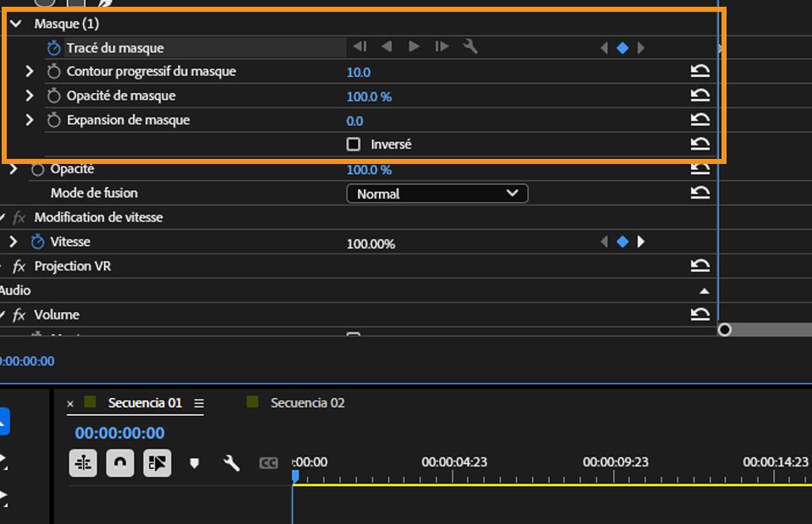
Task: Reset Opacité de masque parameter
Action: point(700,96)
